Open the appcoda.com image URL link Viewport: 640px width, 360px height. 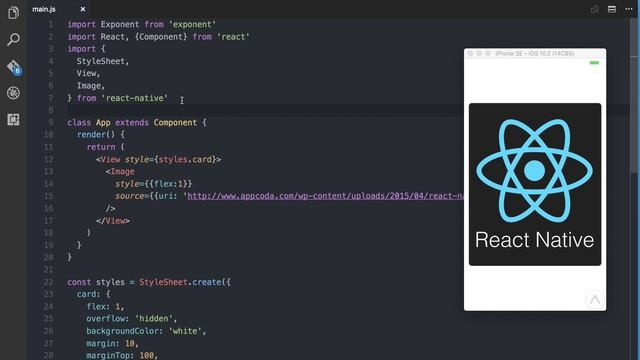tap(325, 196)
